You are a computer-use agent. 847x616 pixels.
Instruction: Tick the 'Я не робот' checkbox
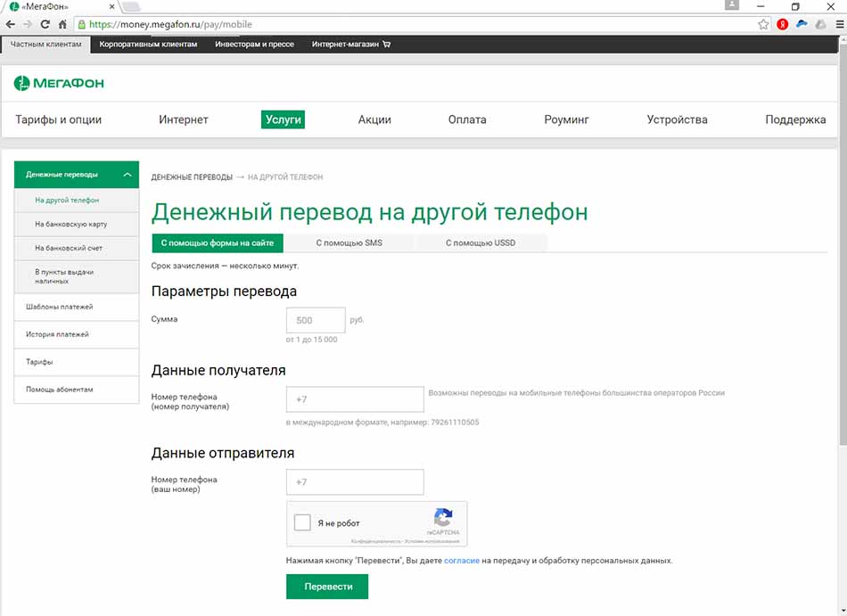(302, 522)
